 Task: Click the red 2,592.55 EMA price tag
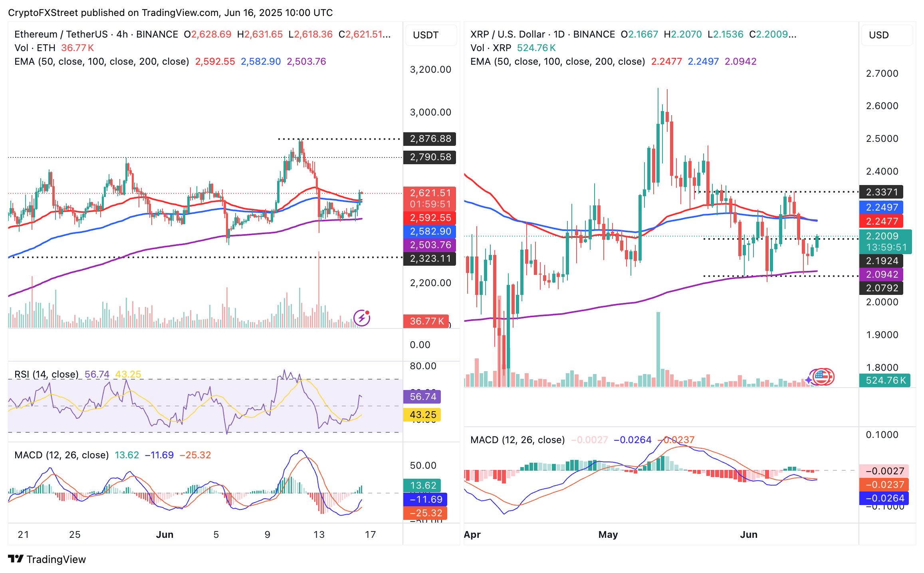430,218
